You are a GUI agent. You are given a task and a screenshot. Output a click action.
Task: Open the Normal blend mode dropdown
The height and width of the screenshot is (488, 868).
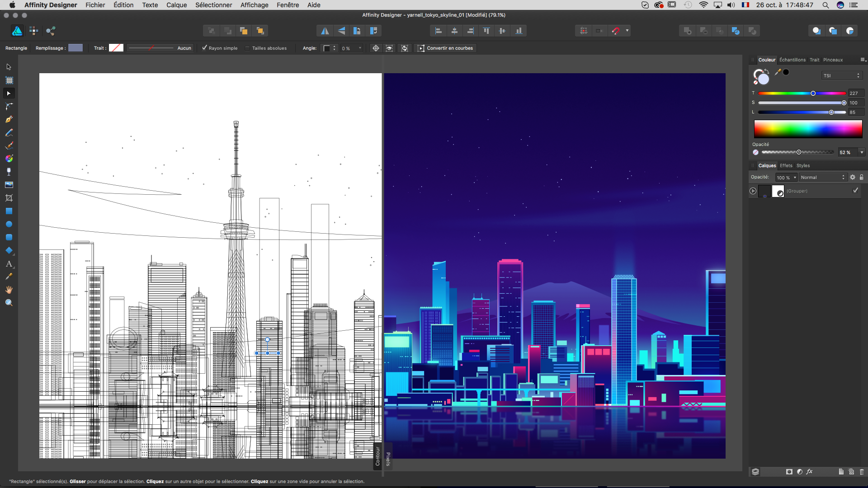click(x=822, y=178)
